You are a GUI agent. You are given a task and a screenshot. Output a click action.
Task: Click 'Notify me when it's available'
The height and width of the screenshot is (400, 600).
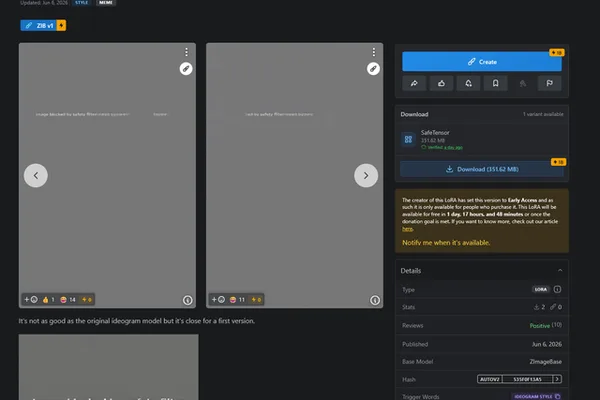click(446, 243)
